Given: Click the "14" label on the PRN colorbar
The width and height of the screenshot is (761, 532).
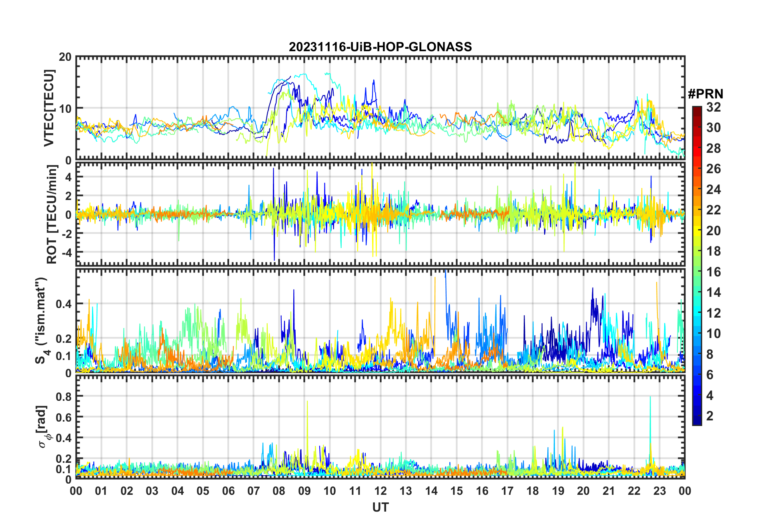Looking at the screenshot, I should [714, 292].
